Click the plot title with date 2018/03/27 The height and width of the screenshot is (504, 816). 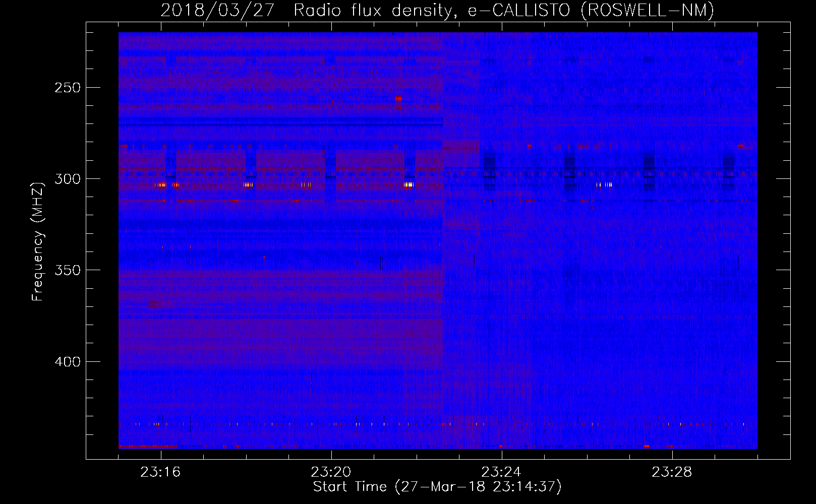pos(437,10)
